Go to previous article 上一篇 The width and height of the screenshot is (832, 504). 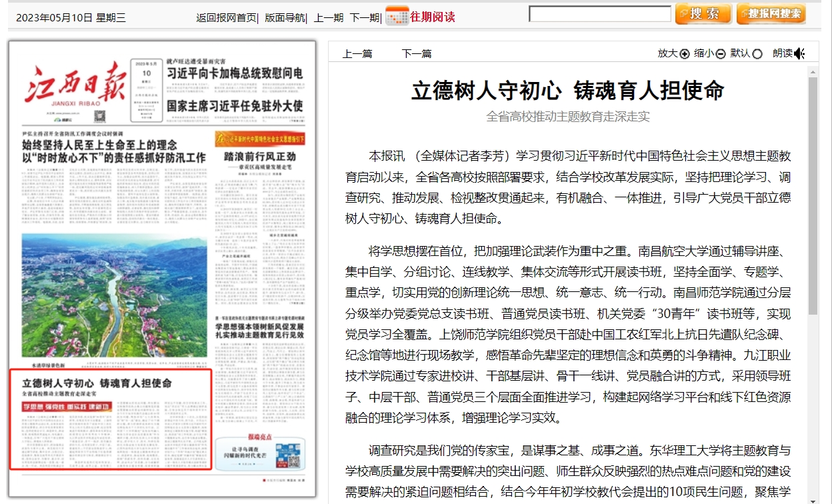click(x=357, y=54)
